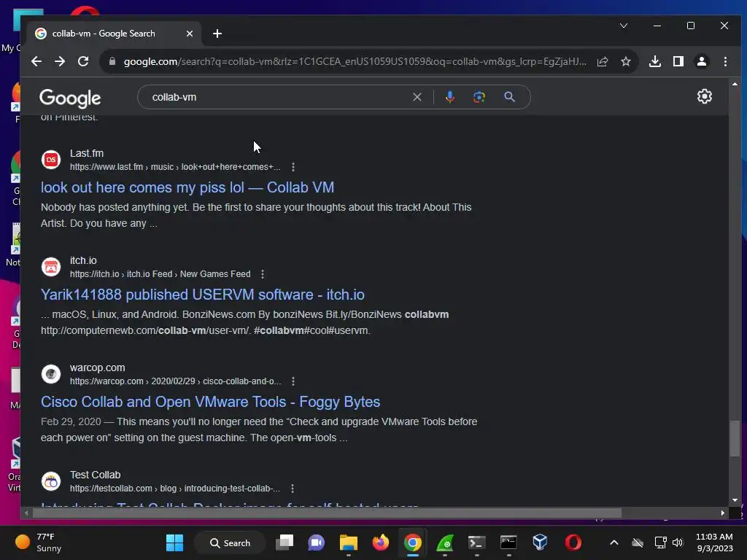Go back to the previous page
747x560 pixels.
(36, 61)
